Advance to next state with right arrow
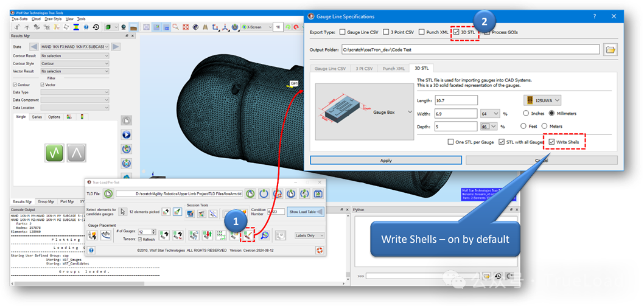The image size is (644, 306). pyautogui.click(x=116, y=47)
